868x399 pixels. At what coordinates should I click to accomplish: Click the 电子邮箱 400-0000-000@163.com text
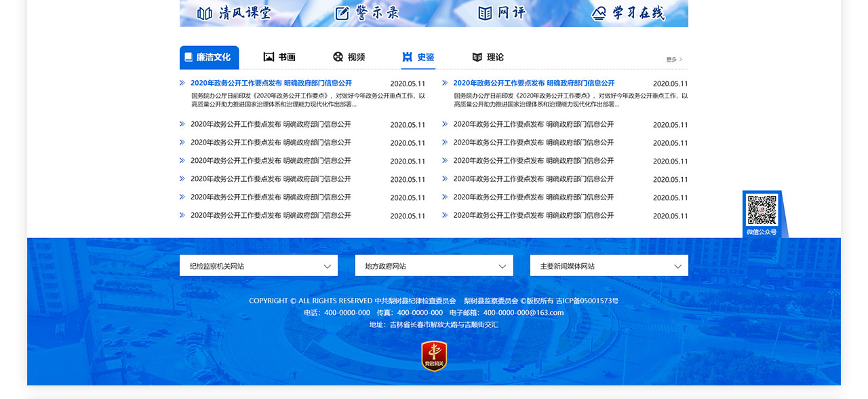[507, 313]
